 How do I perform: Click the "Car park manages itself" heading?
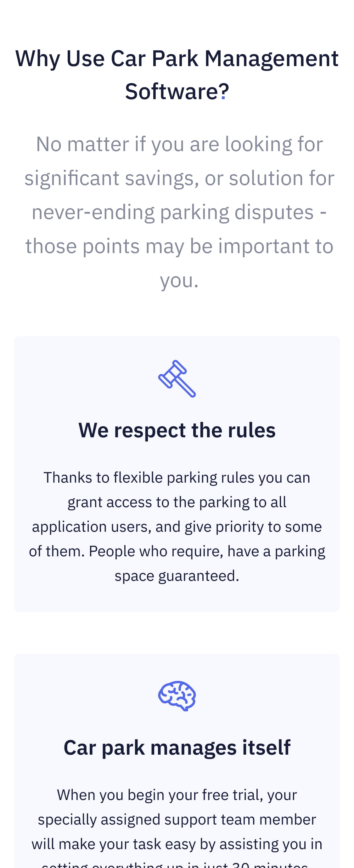[x=177, y=747]
